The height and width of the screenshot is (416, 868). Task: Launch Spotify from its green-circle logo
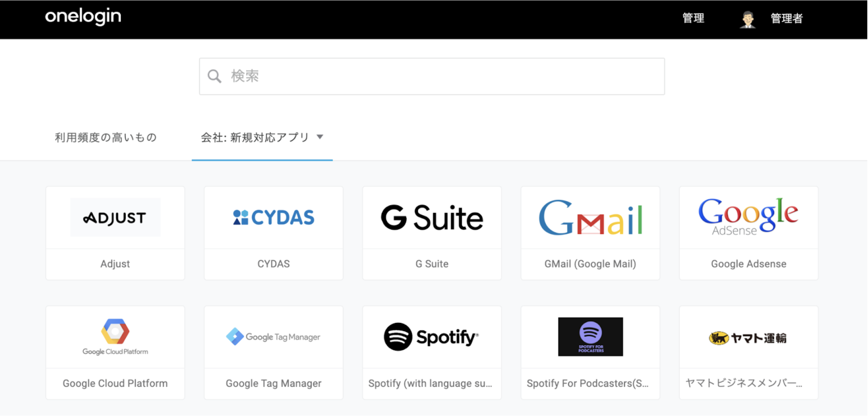coord(431,337)
